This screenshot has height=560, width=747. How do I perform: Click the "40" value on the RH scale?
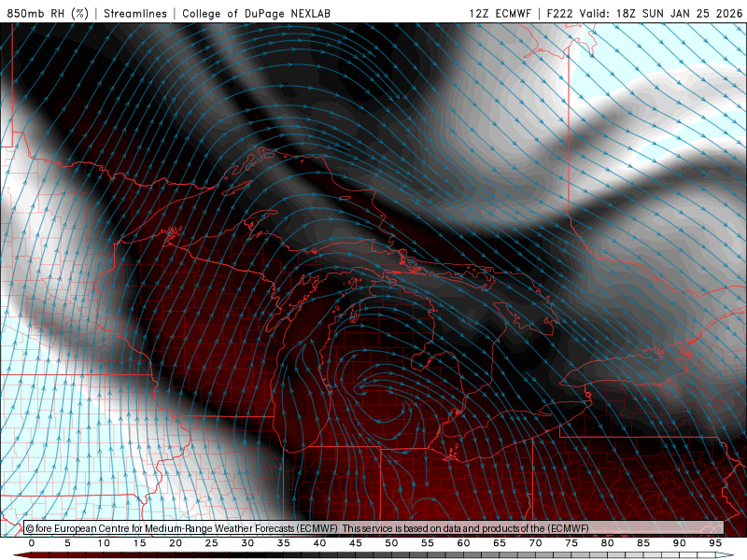click(x=319, y=543)
